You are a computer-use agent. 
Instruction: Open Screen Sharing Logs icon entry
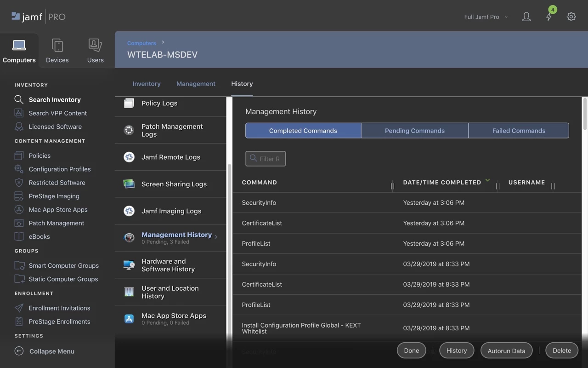click(x=129, y=184)
